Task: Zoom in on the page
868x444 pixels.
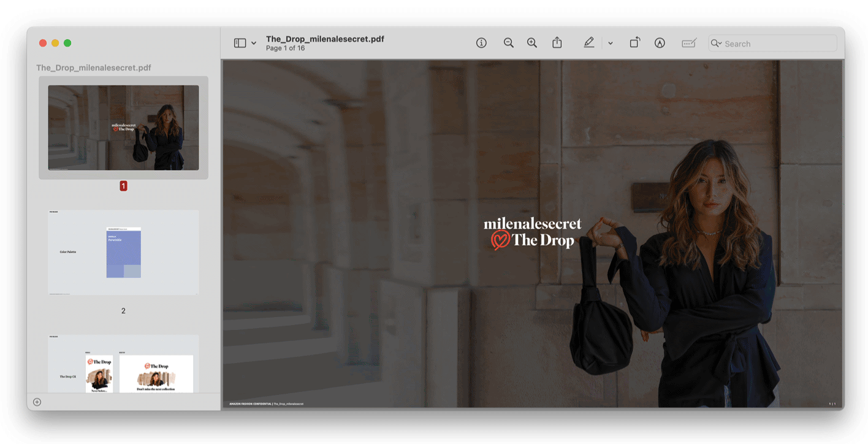Action: click(531, 43)
